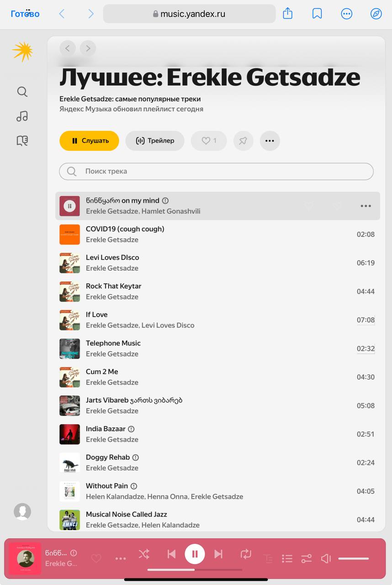Click the volume slider in player
This screenshot has height=585, width=392.
coord(353,558)
